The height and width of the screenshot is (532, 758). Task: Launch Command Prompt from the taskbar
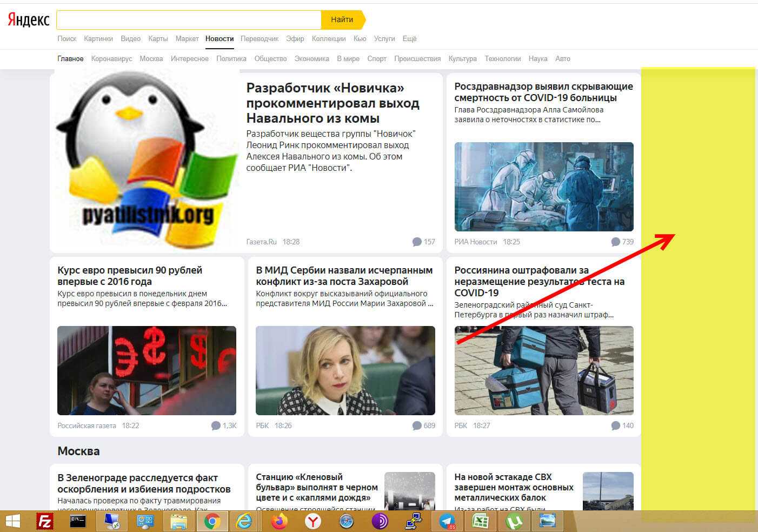pyautogui.click(x=78, y=521)
